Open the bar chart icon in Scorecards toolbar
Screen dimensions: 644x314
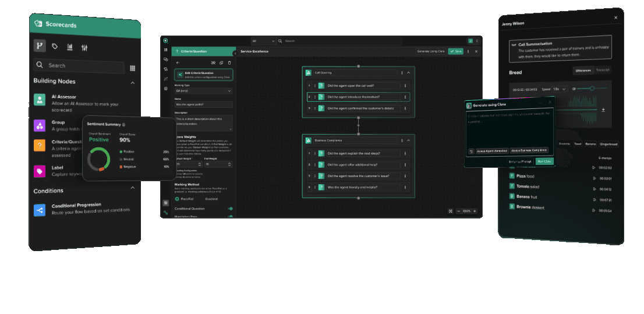(x=70, y=47)
